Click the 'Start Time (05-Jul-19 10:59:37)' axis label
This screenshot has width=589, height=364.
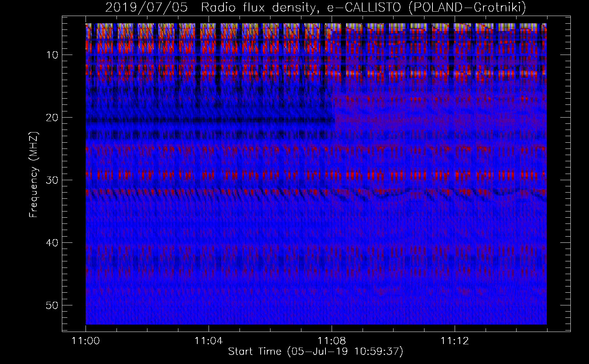(x=316, y=352)
